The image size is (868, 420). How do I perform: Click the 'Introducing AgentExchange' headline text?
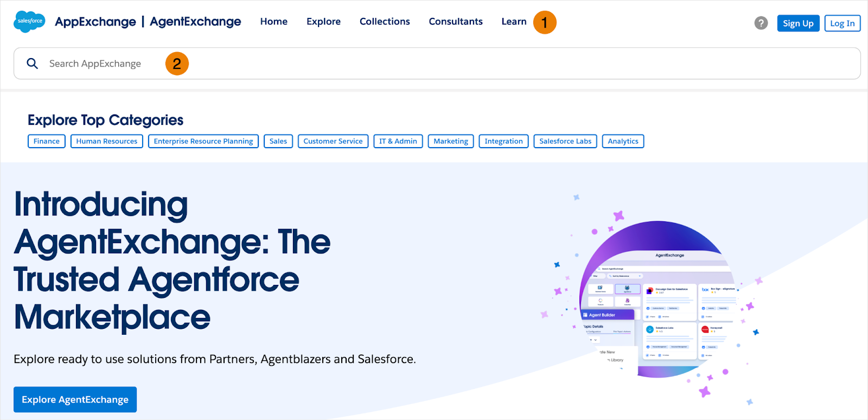172,260
